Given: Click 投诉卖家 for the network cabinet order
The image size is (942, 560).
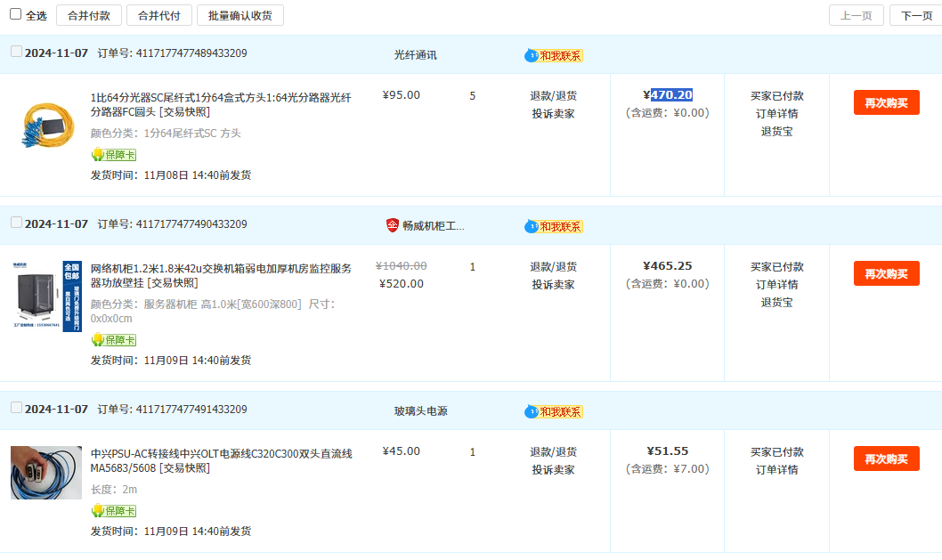Looking at the screenshot, I should [x=553, y=285].
